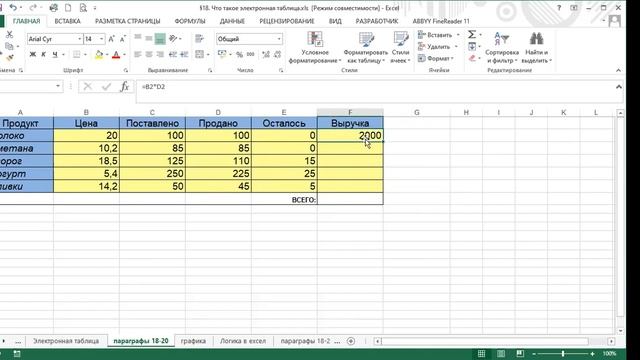Open Стили ячеек gallery
Viewport: 640px width, 360px height.
[x=400, y=47]
